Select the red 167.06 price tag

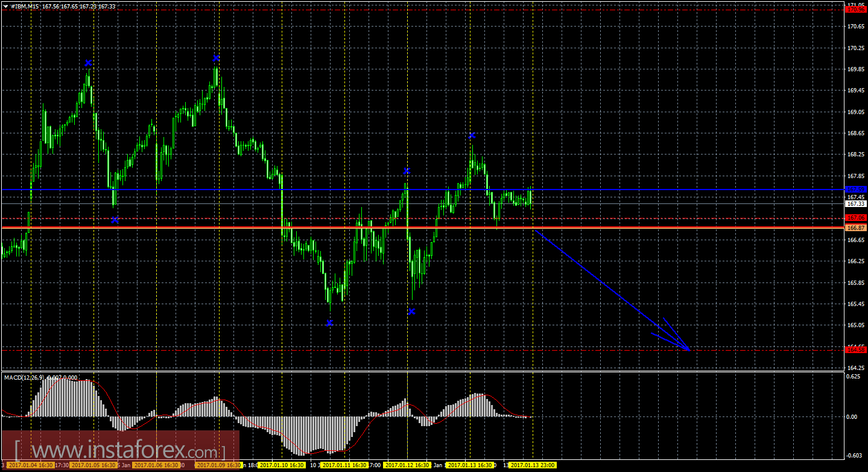[856, 217]
